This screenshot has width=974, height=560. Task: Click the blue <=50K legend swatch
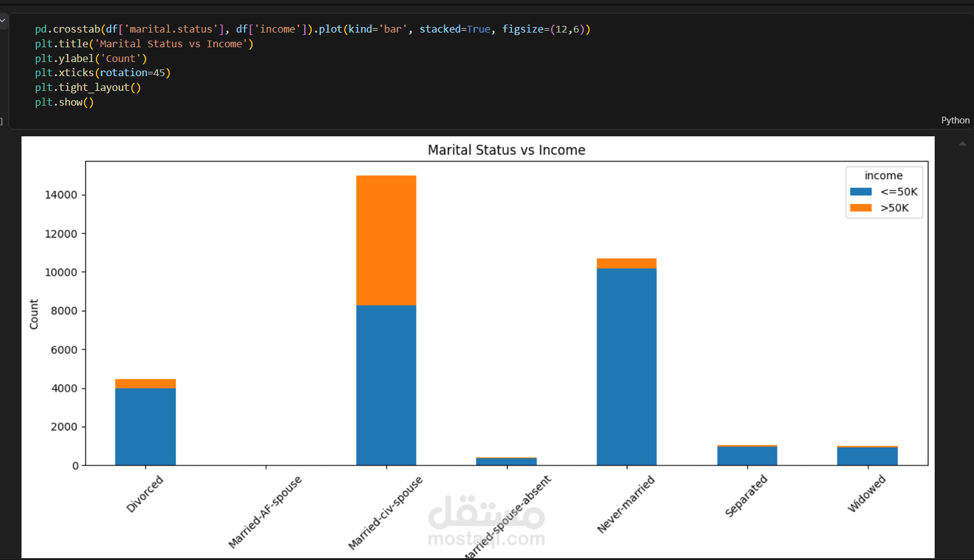(860, 192)
